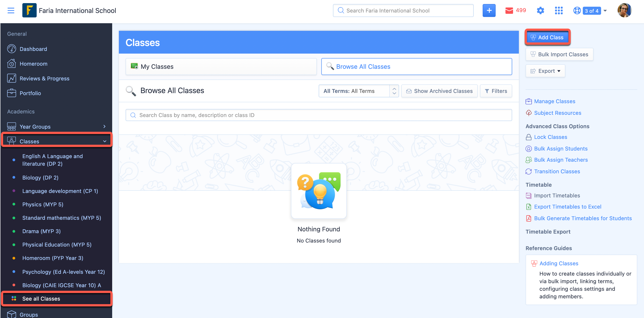This screenshot has height=318, width=644.
Task: Focus the Search Class by name field
Action: tap(319, 115)
